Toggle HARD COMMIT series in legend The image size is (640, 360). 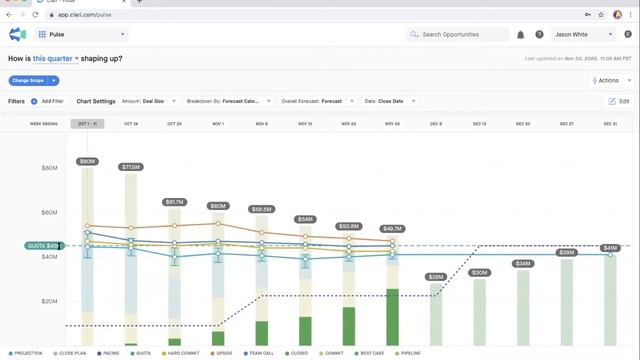(x=181, y=353)
